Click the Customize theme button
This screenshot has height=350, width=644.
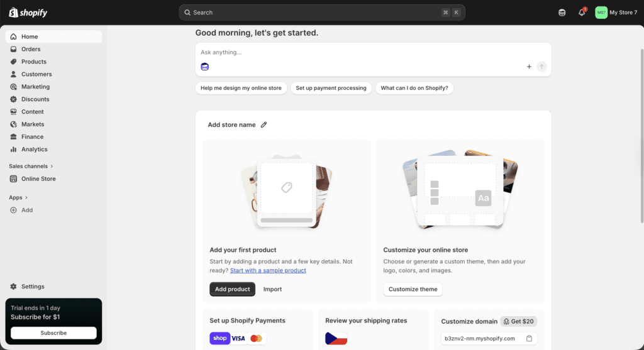pos(413,289)
